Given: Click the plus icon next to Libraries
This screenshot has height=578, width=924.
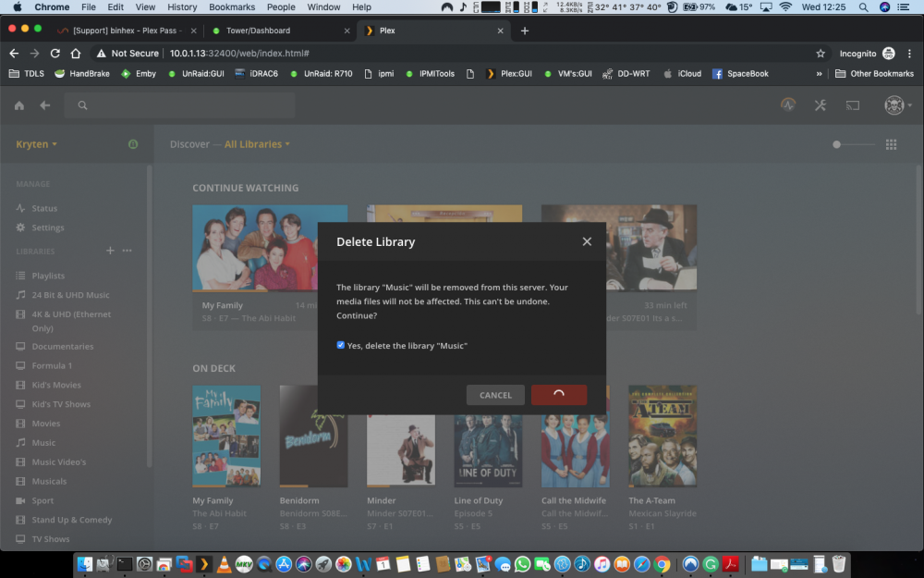Looking at the screenshot, I should pos(110,251).
